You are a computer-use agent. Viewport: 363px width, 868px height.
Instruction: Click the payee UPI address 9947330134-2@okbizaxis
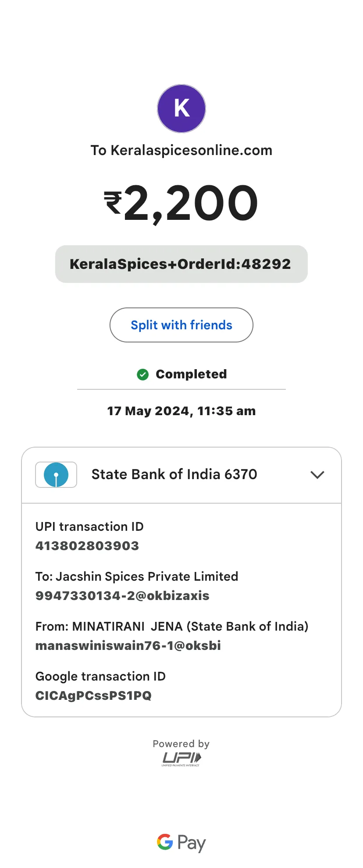[122, 596]
